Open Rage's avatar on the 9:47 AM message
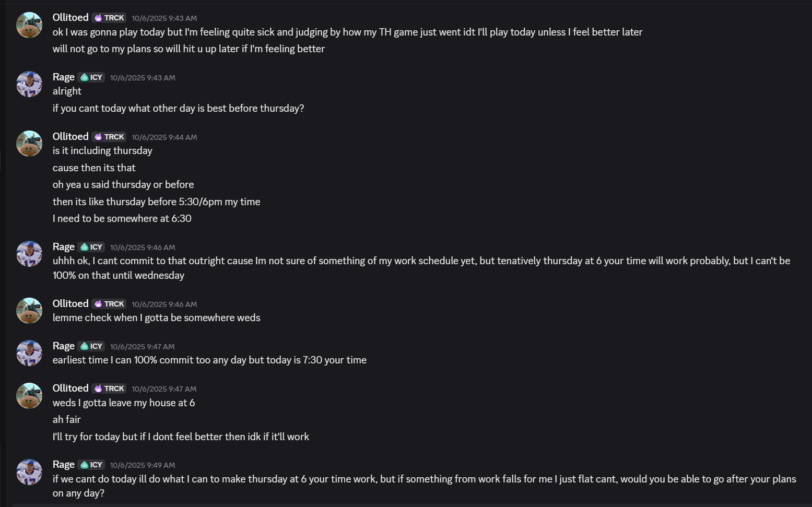Image resolution: width=812 pixels, height=507 pixels. tap(29, 353)
